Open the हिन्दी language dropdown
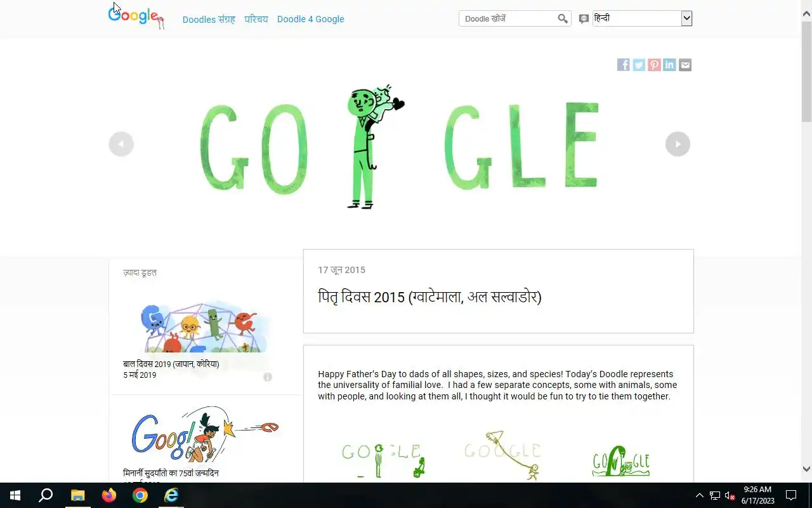The width and height of the screenshot is (812, 508). click(642, 18)
